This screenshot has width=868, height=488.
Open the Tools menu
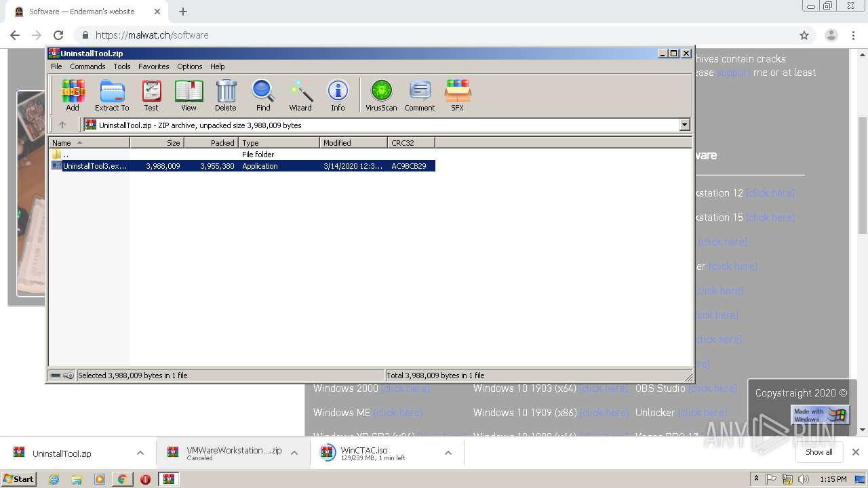coord(122,66)
